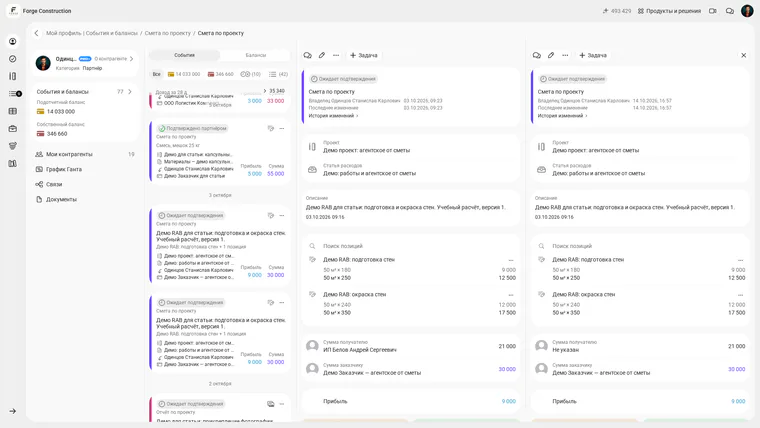The height and width of the screenshot is (428, 760).
Task: Open График Ганта
Action: pos(63,169)
